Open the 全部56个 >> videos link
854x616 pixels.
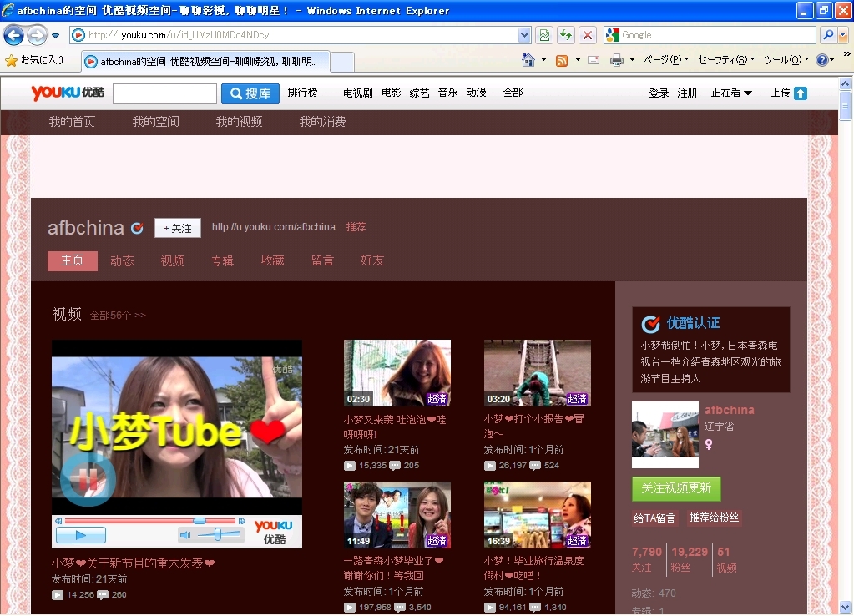118,316
